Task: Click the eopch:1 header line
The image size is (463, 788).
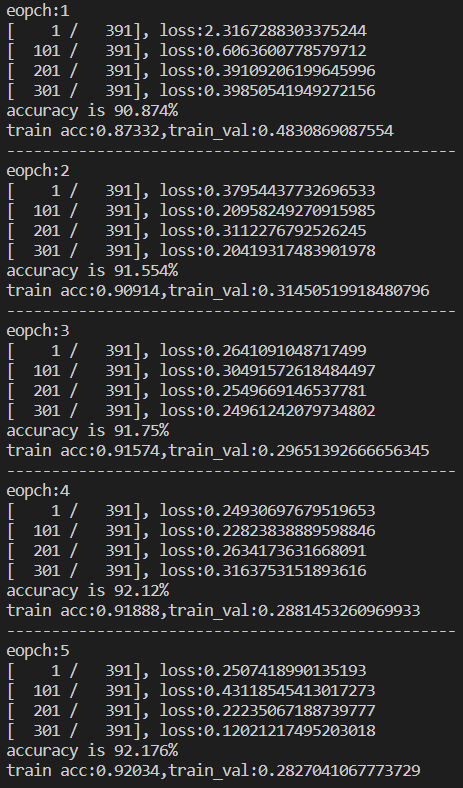Action: tap(38, 11)
